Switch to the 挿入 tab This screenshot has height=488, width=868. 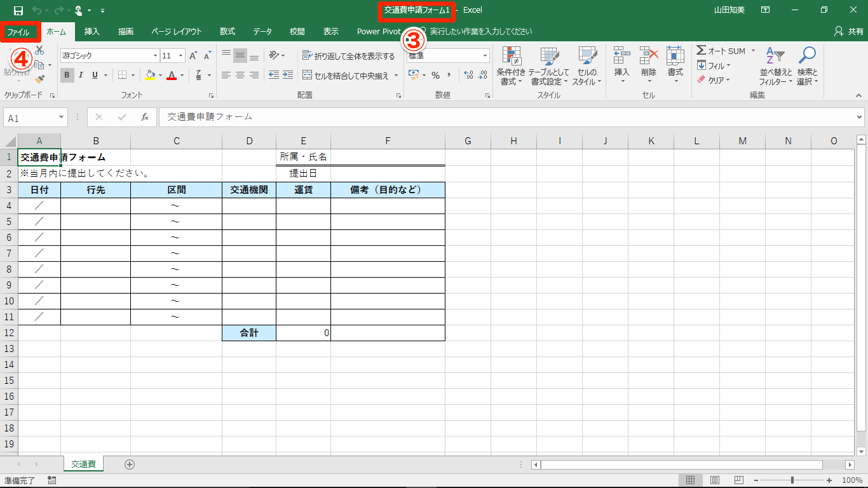click(92, 31)
